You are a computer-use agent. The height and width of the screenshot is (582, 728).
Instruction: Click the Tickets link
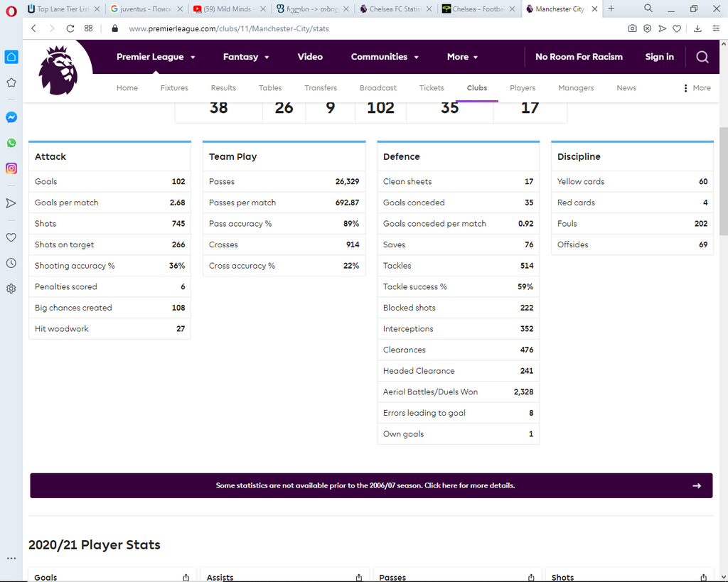pos(432,87)
